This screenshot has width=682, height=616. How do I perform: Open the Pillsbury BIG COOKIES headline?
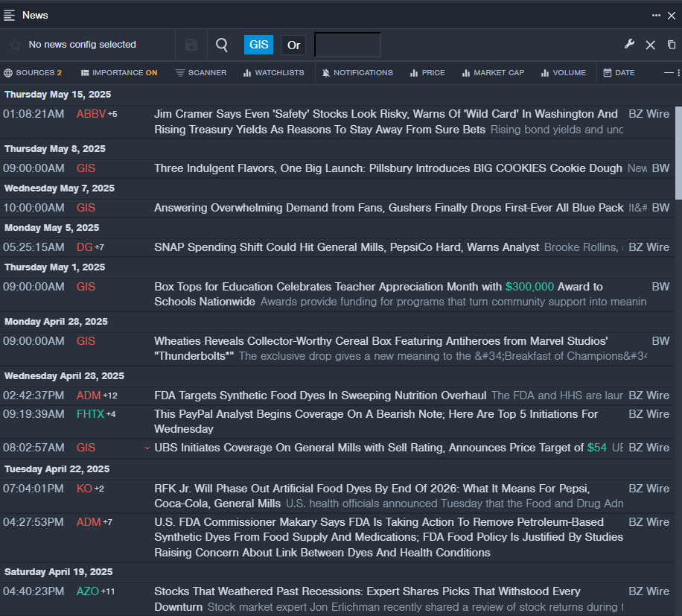[388, 168]
